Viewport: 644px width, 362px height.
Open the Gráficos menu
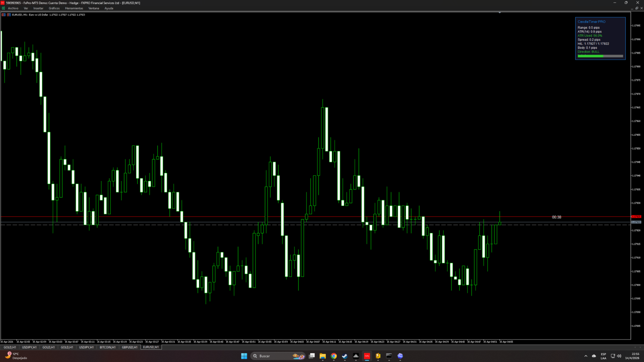point(54,8)
